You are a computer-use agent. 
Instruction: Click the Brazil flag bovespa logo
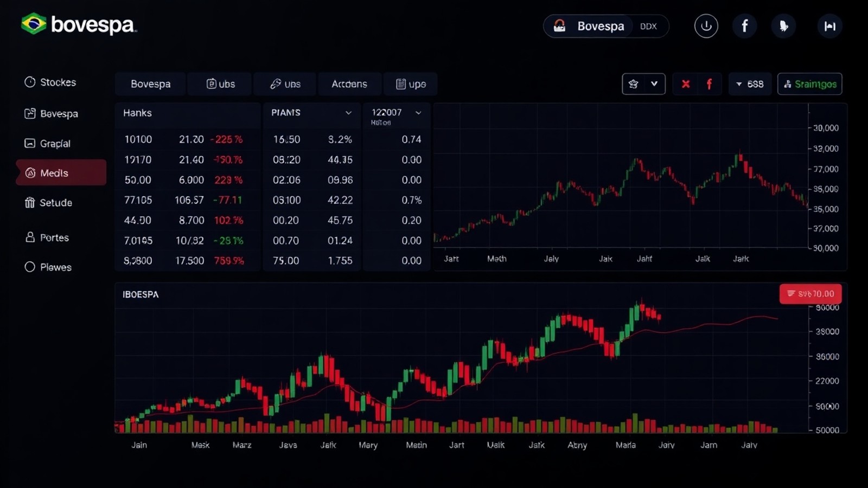(79, 24)
